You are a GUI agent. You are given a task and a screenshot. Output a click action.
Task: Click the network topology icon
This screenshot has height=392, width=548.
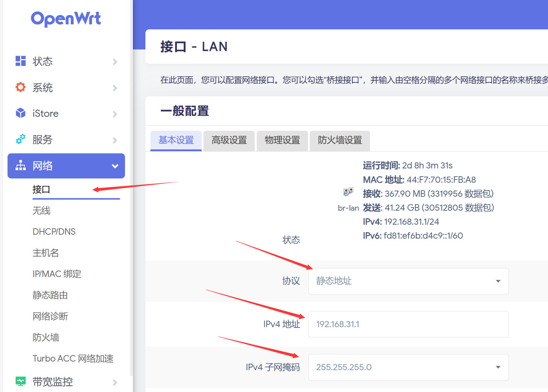[20, 166]
